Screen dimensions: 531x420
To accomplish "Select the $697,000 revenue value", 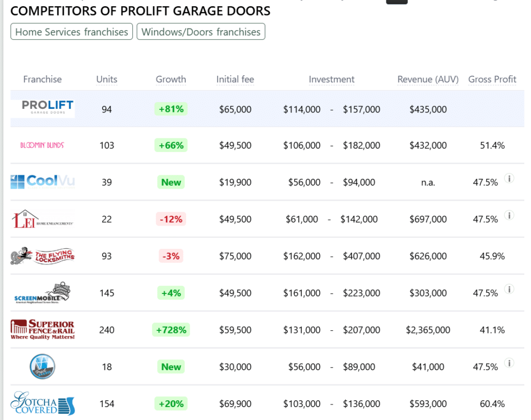I will pyautogui.click(x=428, y=219).
